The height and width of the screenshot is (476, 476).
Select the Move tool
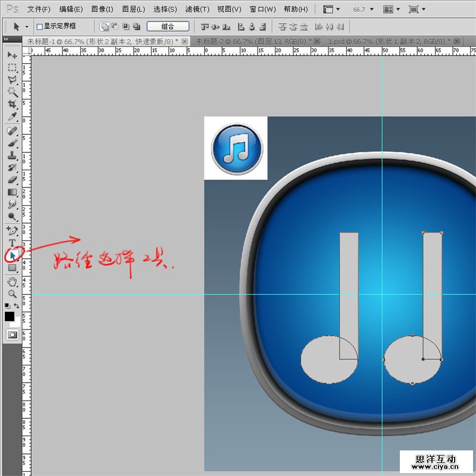(x=12, y=55)
